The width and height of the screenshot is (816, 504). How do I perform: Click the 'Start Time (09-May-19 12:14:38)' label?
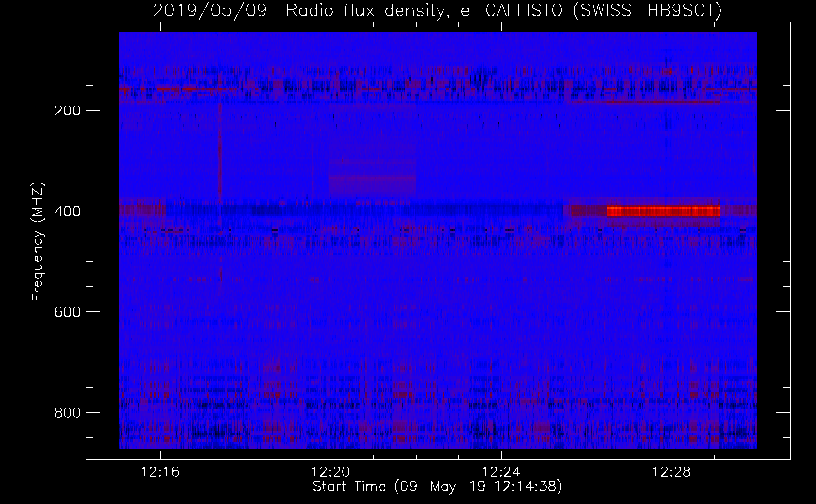coord(437,487)
